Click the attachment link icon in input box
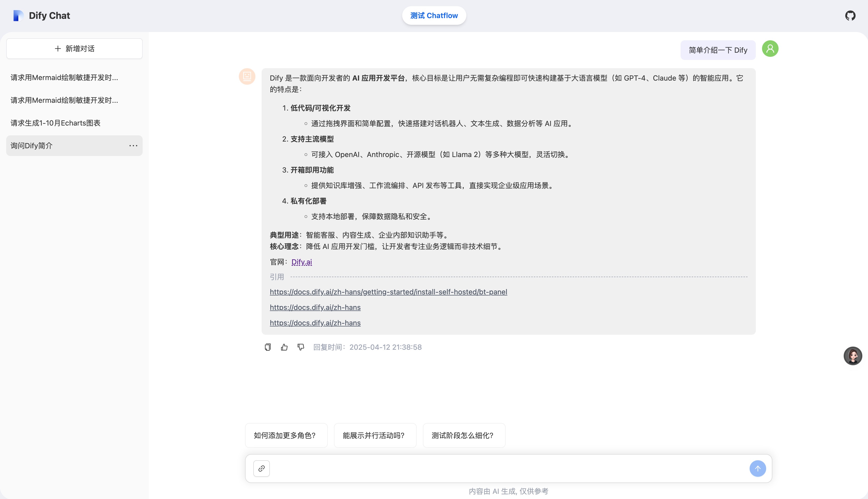This screenshot has height=499, width=868. coord(261,469)
